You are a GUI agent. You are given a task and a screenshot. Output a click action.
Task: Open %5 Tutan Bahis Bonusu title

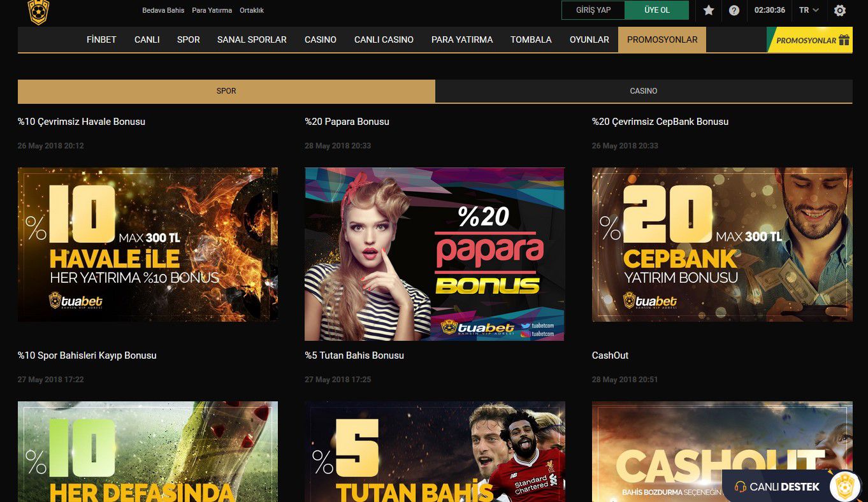click(x=354, y=355)
